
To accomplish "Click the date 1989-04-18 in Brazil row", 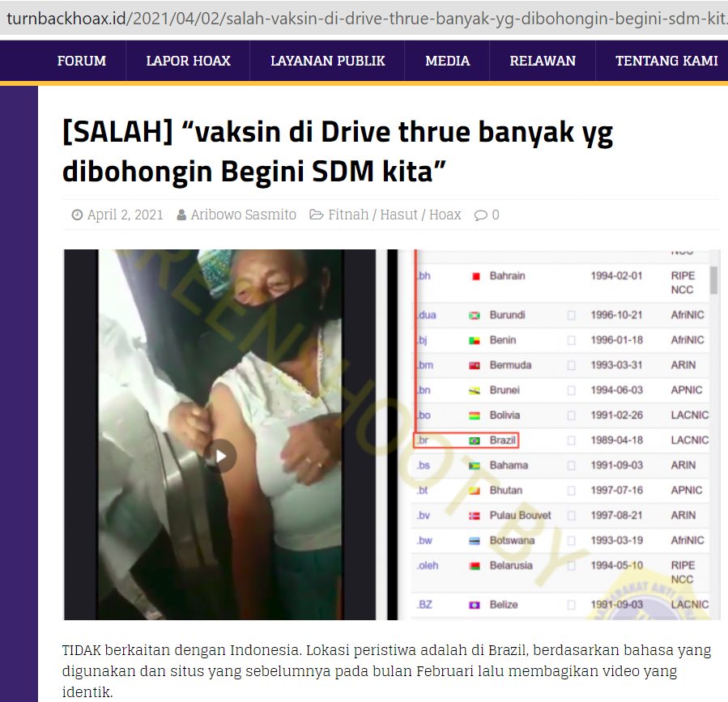I will [x=616, y=440].
